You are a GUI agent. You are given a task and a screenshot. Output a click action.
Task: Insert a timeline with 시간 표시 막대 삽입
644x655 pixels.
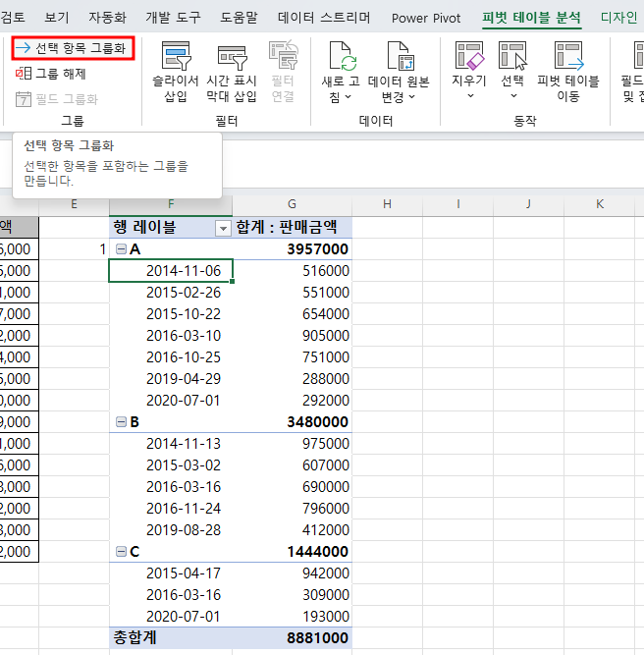pos(232,72)
